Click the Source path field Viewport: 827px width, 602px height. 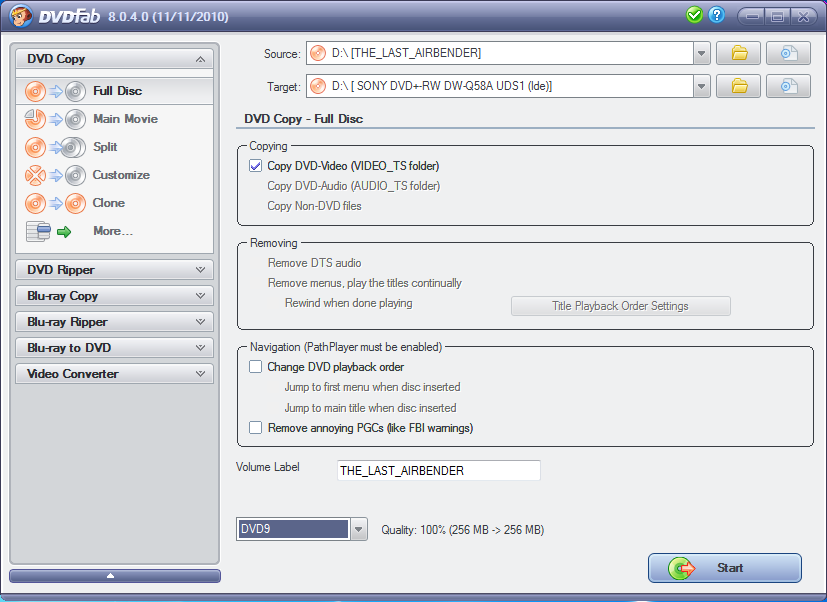click(499, 53)
